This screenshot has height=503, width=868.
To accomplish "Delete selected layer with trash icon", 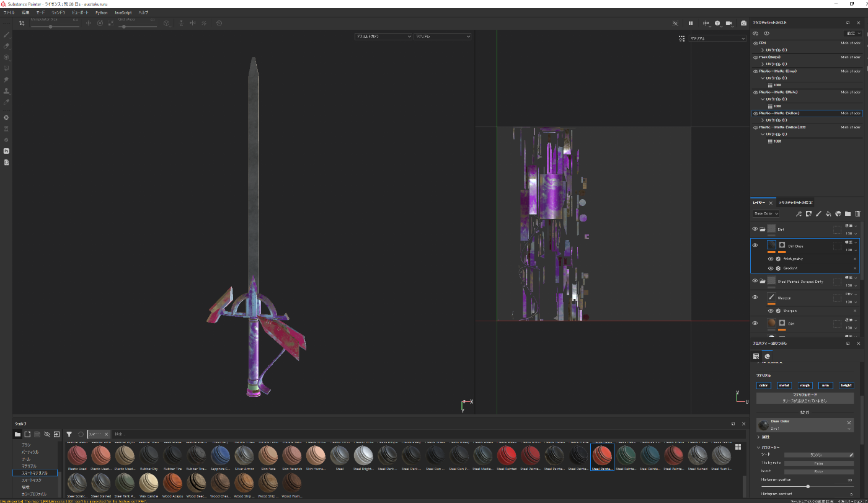I will tap(857, 213).
